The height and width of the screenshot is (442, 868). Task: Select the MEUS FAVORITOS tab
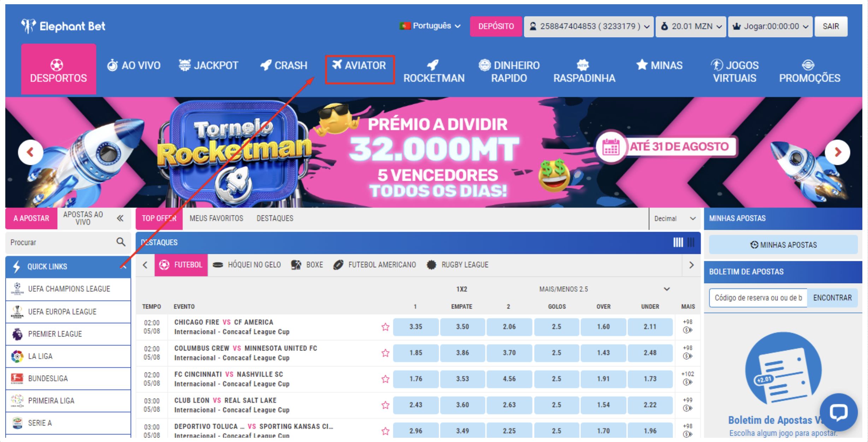(216, 219)
